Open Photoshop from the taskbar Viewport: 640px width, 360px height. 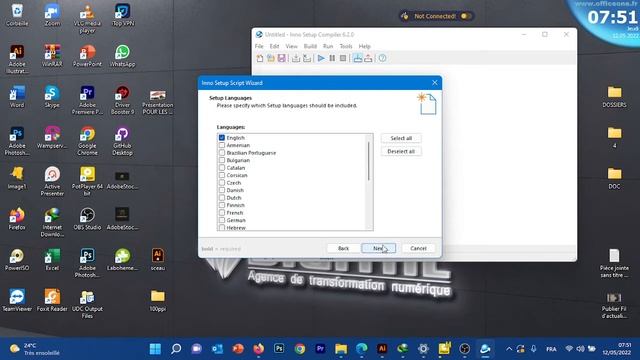[x=279, y=349]
